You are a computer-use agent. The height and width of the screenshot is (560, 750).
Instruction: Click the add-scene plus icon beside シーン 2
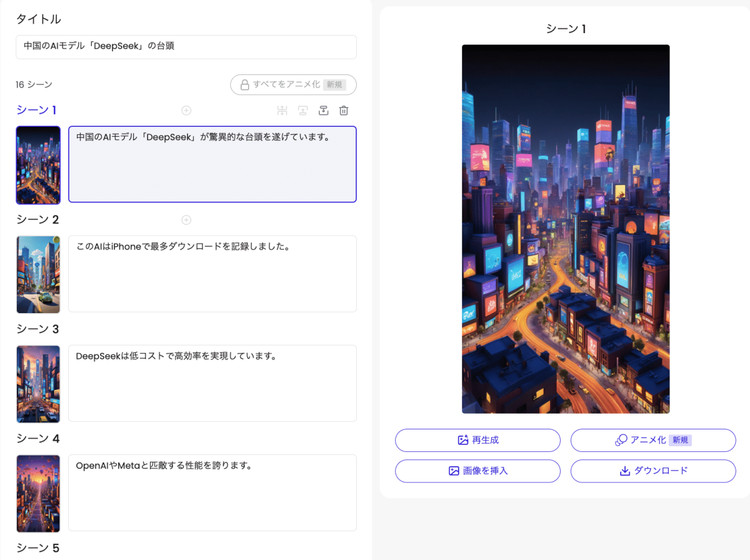tap(186, 220)
